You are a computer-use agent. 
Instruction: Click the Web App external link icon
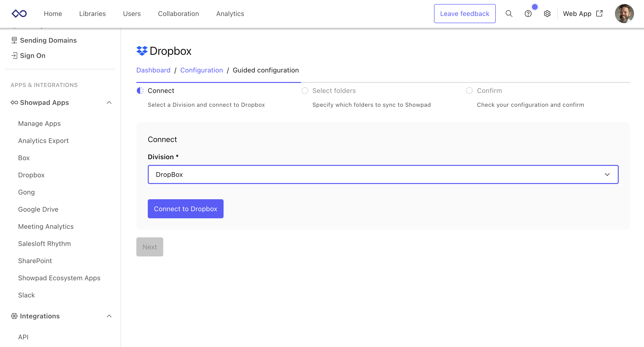coord(599,14)
